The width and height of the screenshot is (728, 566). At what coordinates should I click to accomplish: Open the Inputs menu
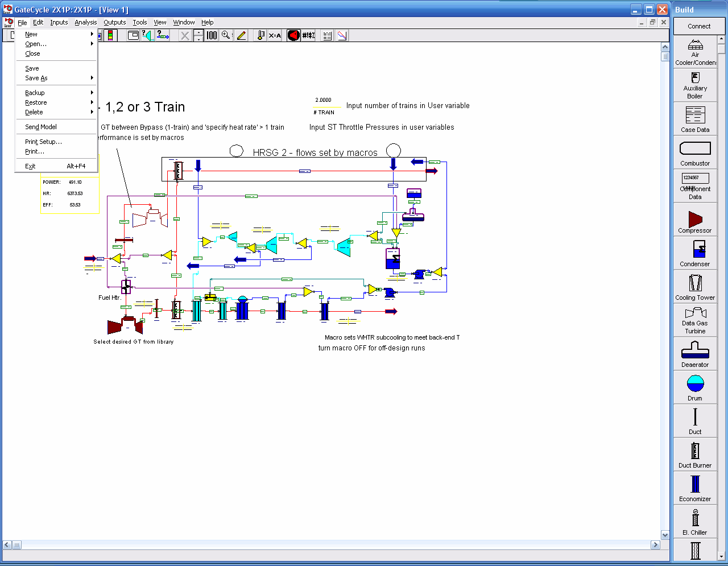pyautogui.click(x=59, y=22)
